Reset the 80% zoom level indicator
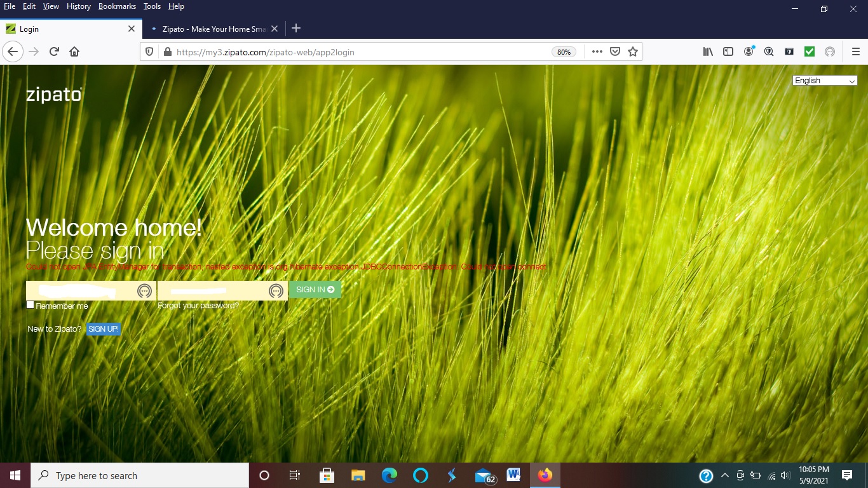Screen dimensions: 868x488 pos(564,52)
